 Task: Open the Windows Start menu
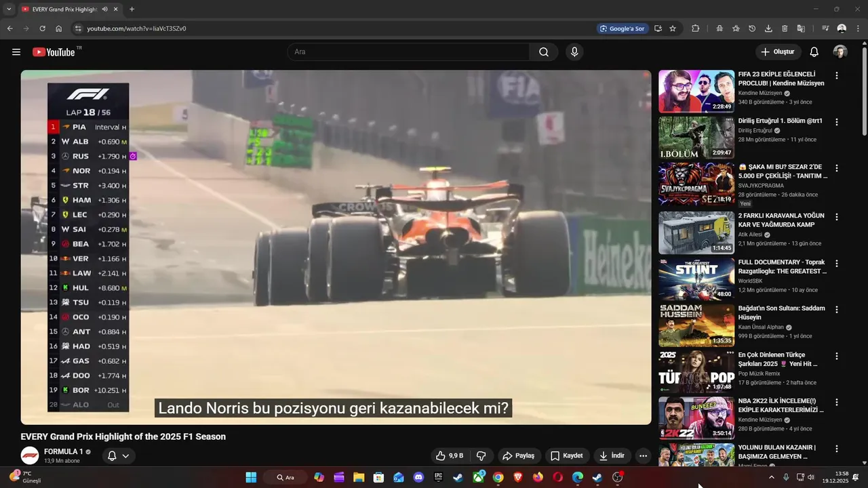tap(251, 477)
